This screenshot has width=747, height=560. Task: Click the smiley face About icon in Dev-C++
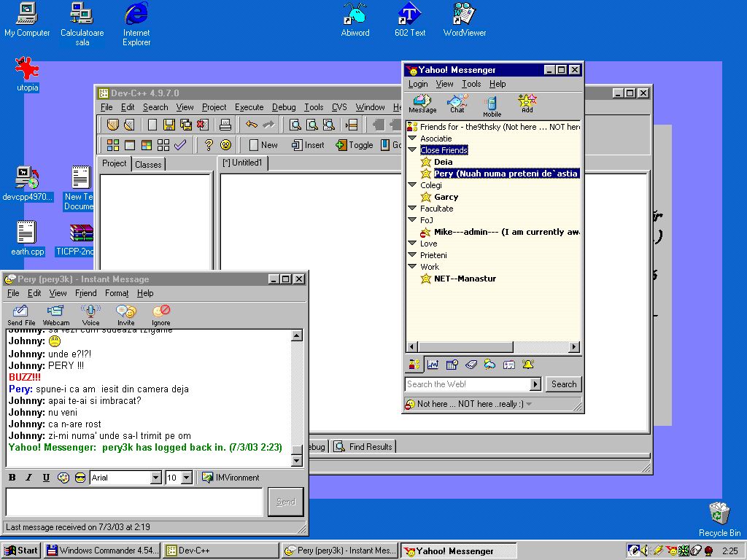(226, 145)
